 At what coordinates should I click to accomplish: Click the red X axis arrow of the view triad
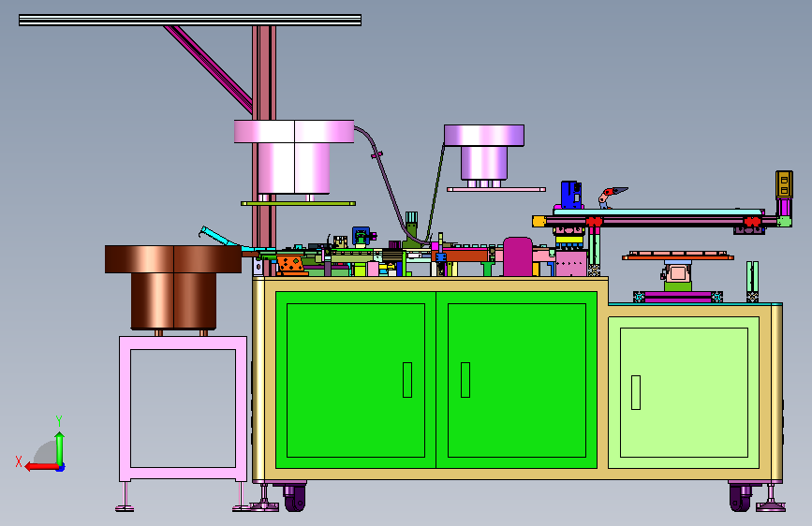pos(41,467)
